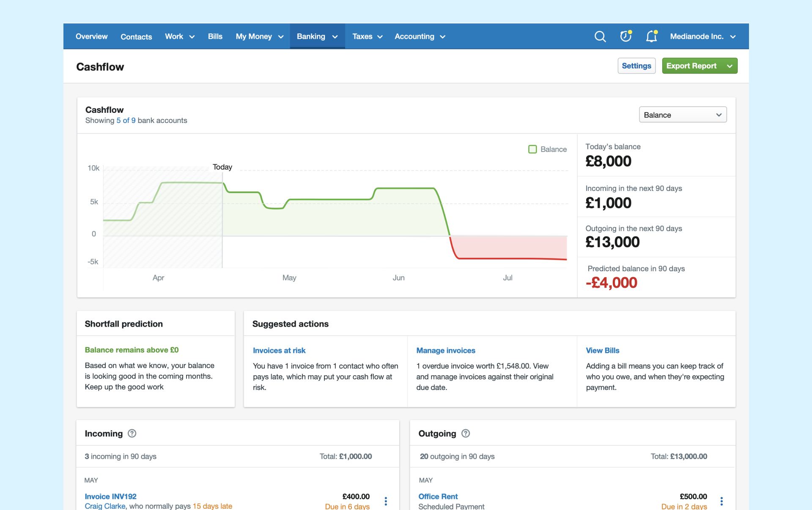Expand the My Money menu
The height and width of the screenshot is (510, 812).
[x=259, y=37]
